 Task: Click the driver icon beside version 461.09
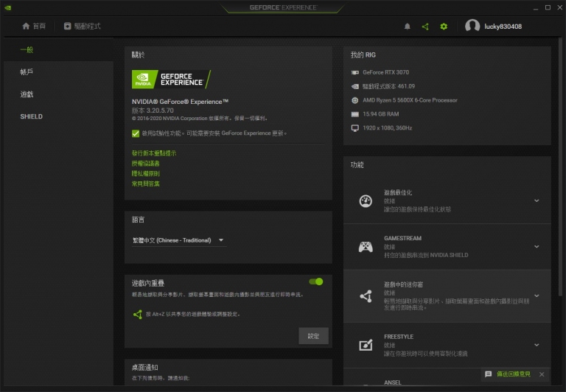[x=354, y=86]
